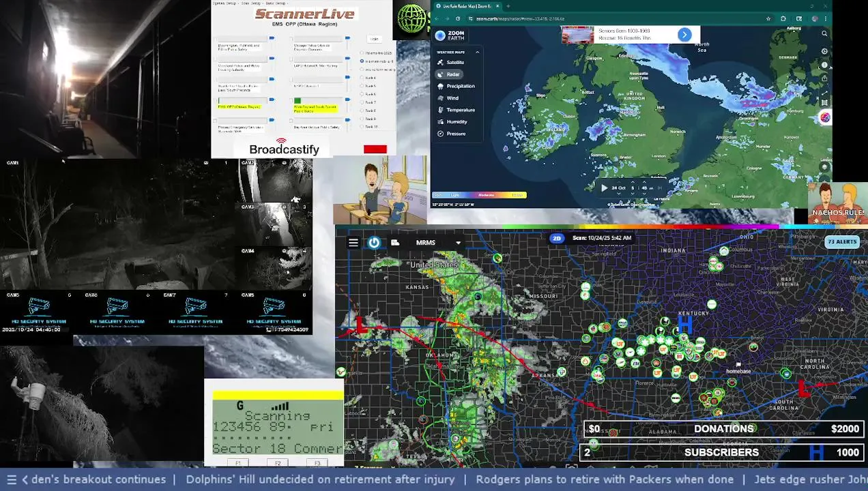868x491 pixels.
Task: Open the CAM2 camera thumbnail
Action: (x=276, y=179)
